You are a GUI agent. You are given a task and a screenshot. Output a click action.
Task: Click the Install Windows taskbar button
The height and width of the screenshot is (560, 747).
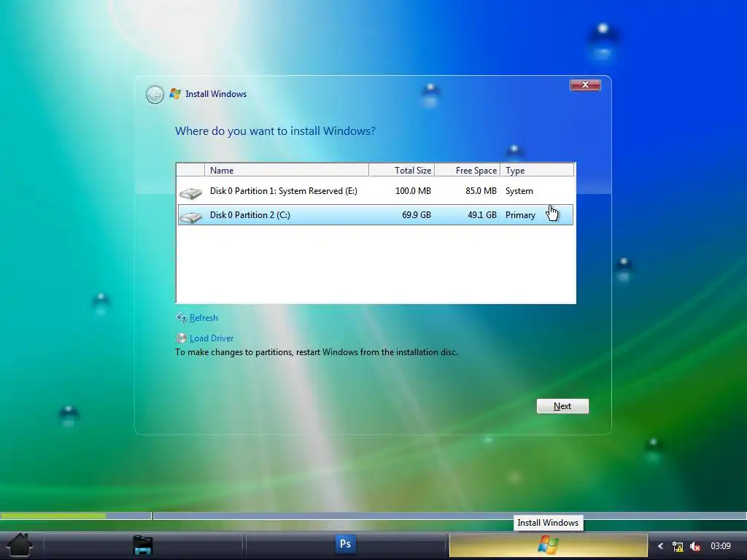[x=548, y=545]
